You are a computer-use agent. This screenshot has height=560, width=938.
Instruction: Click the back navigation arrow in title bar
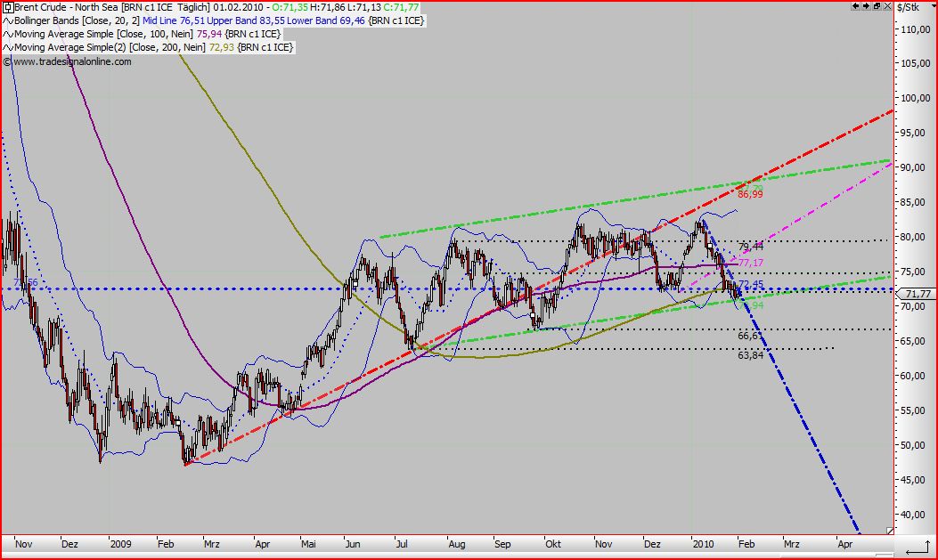tap(856, 6)
